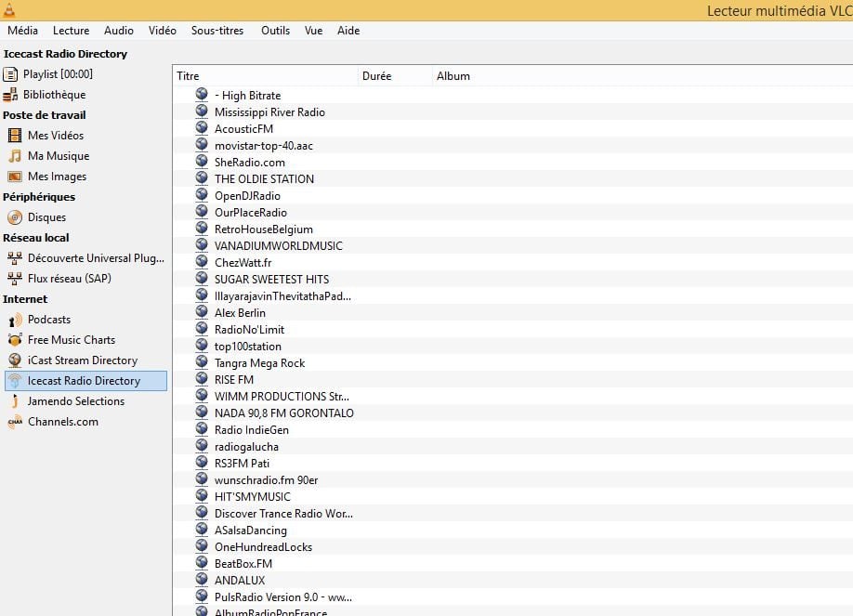The width and height of the screenshot is (853, 616).
Task: Open Mes Images in the sidebar
Action: 57,177
